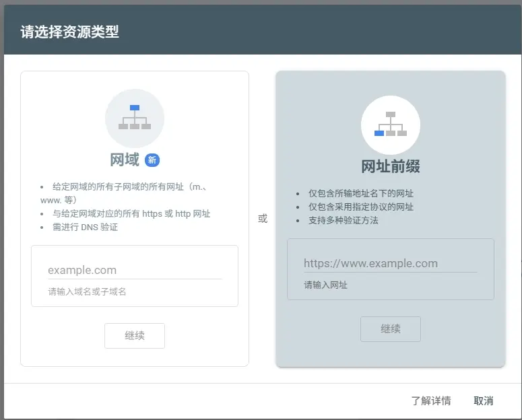
Task: Click 仅包含采用指定协议的网址 bullet text
Action: click(361, 207)
